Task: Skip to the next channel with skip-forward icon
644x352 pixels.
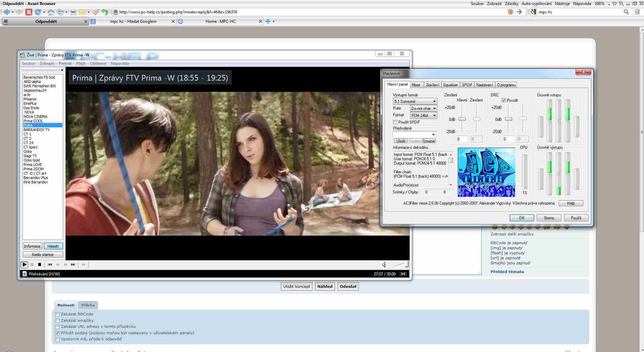Action: (73, 265)
